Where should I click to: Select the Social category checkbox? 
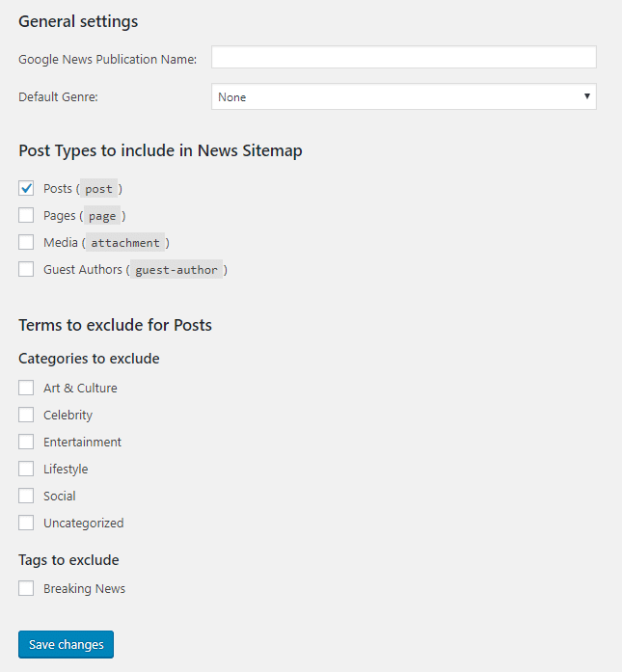pyautogui.click(x=26, y=496)
